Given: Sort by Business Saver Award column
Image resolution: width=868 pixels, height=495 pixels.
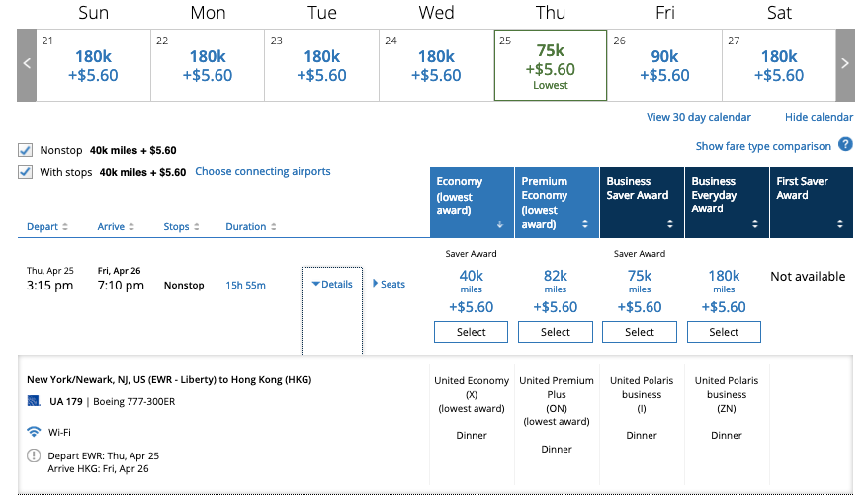Looking at the screenshot, I should (670, 225).
